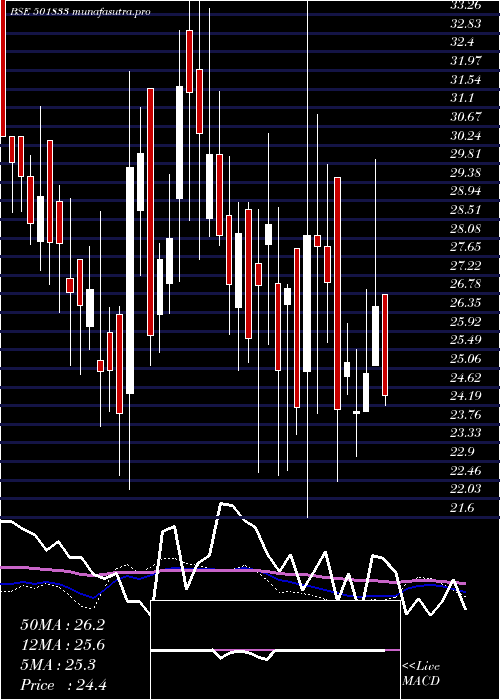Click the 26.78 price axis label

click(466, 284)
